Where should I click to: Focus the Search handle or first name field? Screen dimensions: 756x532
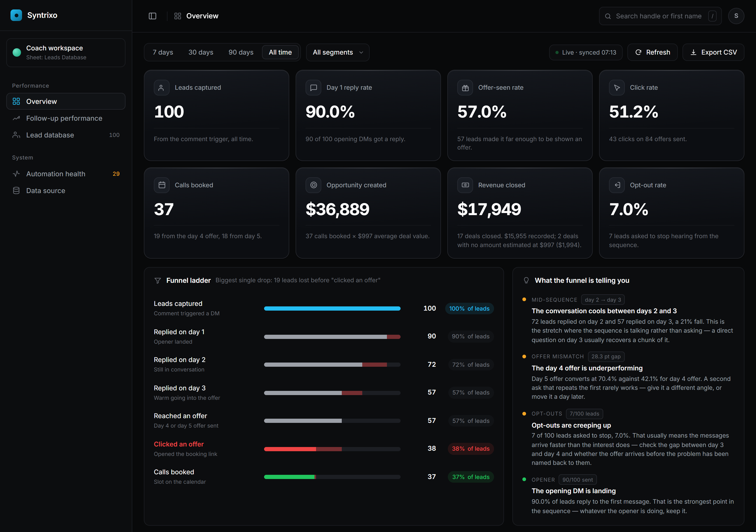pyautogui.click(x=660, y=16)
